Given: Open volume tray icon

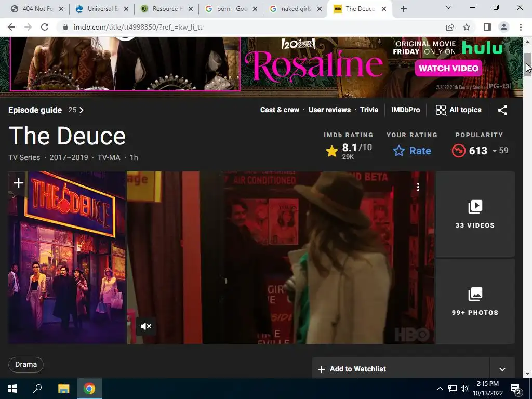Looking at the screenshot, I should click(x=465, y=389).
